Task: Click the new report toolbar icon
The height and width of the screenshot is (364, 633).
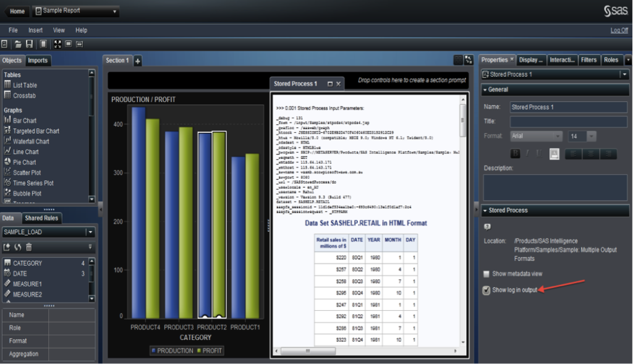Action: 4,44
